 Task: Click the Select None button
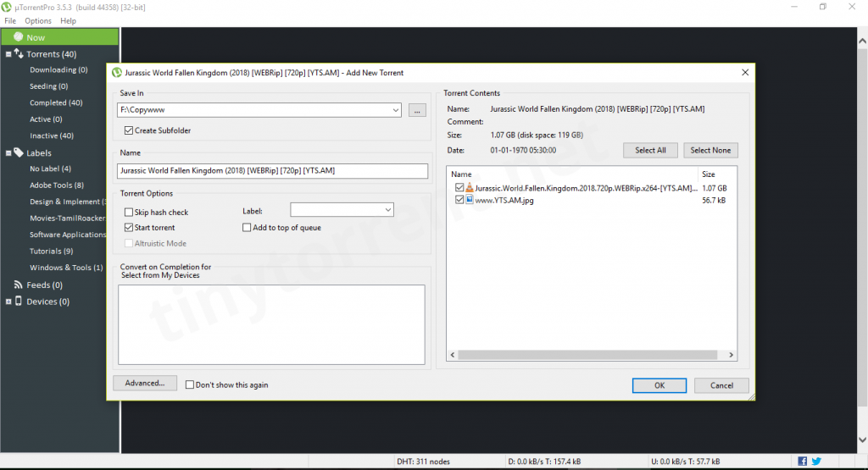(710, 151)
